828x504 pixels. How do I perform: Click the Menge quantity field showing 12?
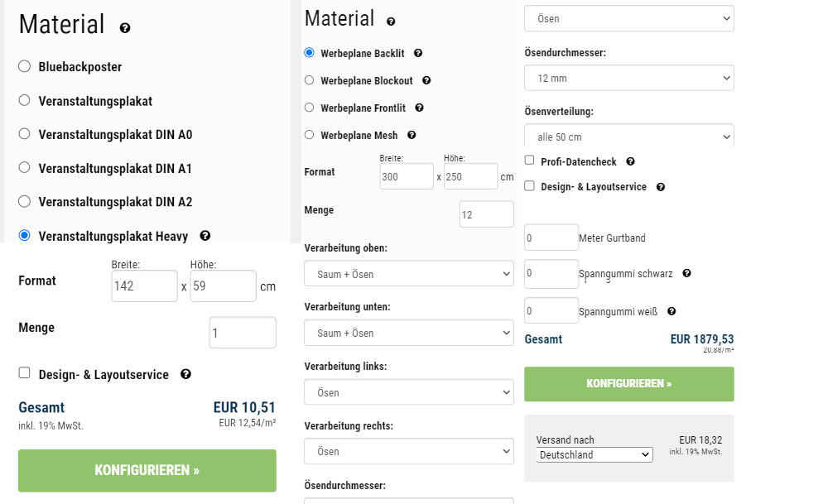pos(486,214)
